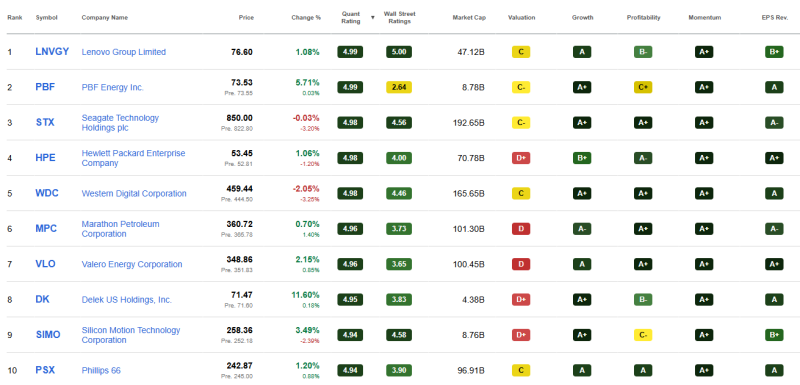Sort by the Valuation column header
Image resolution: width=800 pixels, height=385 pixels.
pyautogui.click(x=521, y=17)
